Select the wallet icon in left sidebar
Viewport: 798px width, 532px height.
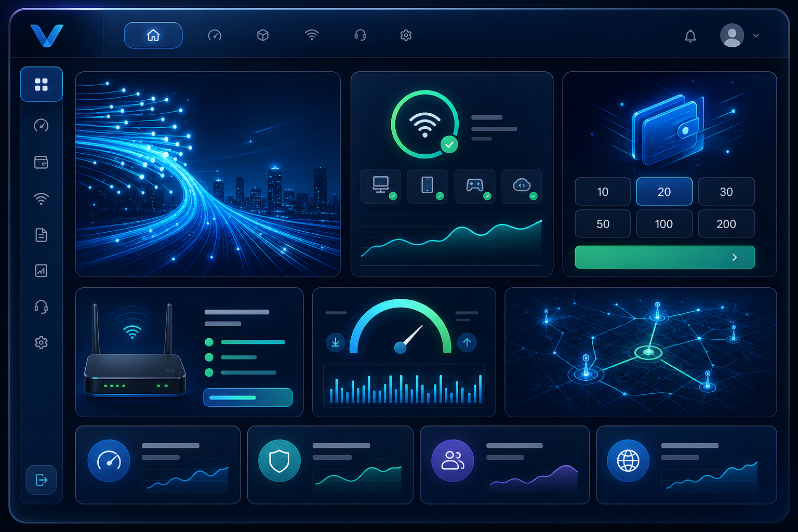41,163
